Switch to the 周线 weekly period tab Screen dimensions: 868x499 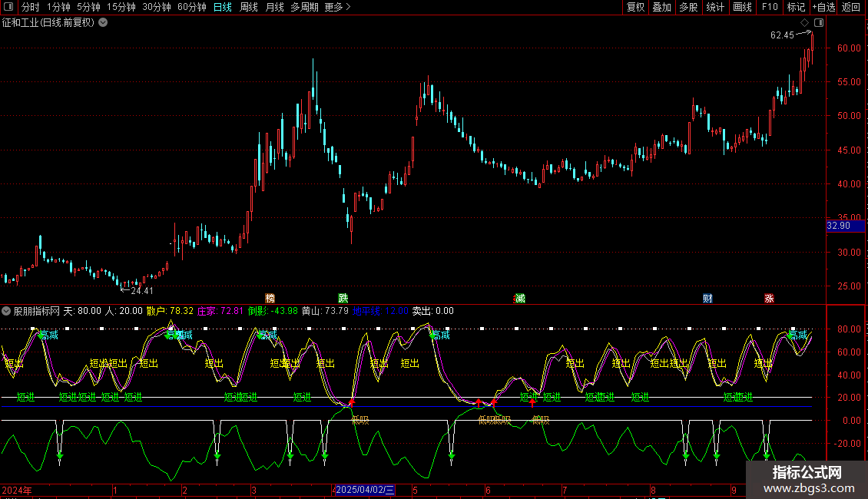click(x=248, y=7)
